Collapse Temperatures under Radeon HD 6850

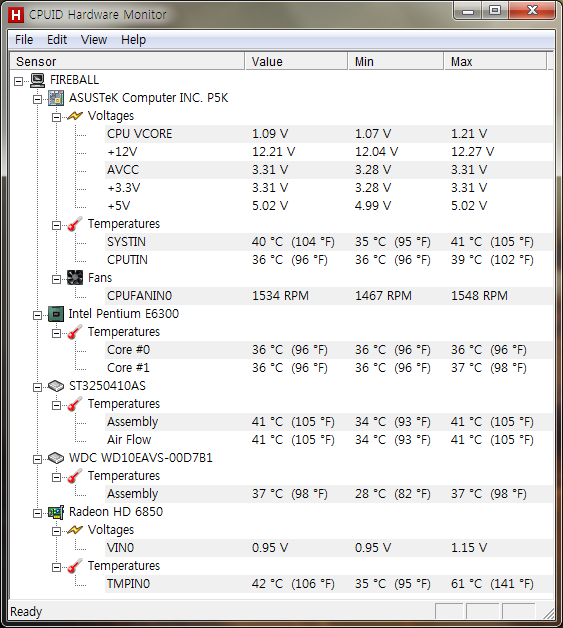[56, 568]
